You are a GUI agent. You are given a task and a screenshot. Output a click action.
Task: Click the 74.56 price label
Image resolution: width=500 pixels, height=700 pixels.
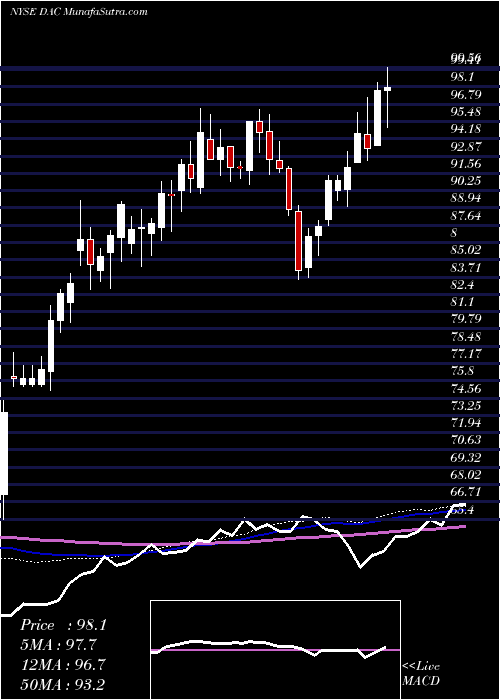tap(466, 388)
